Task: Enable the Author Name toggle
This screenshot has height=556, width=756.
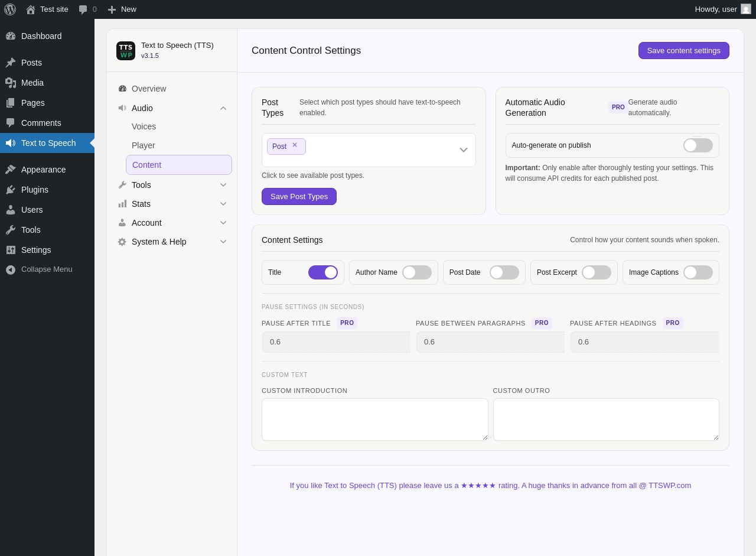Action: click(417, 272)
